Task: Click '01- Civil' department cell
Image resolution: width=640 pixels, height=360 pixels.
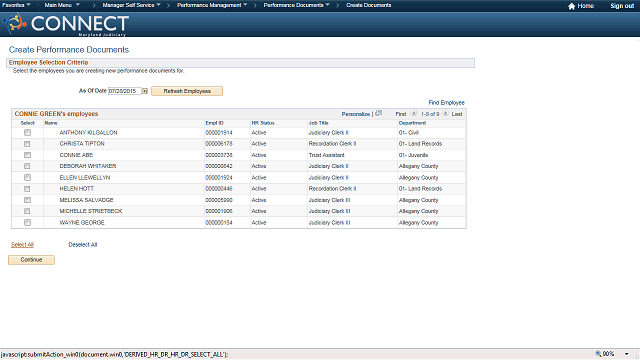Action: (x=409, y=133)
